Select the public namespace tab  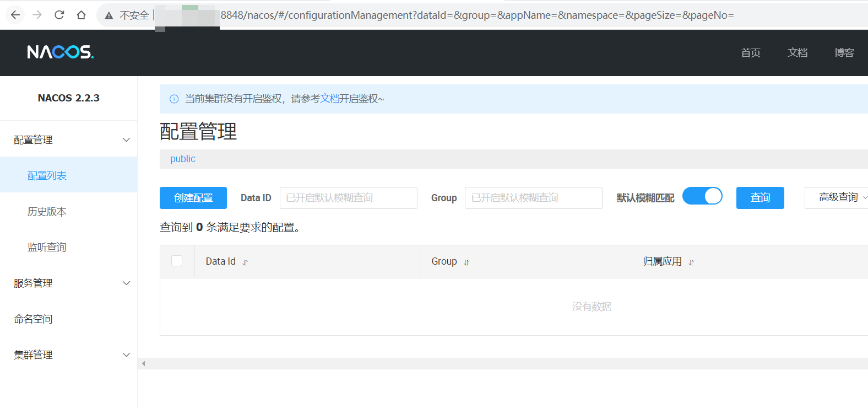point(183,159)
